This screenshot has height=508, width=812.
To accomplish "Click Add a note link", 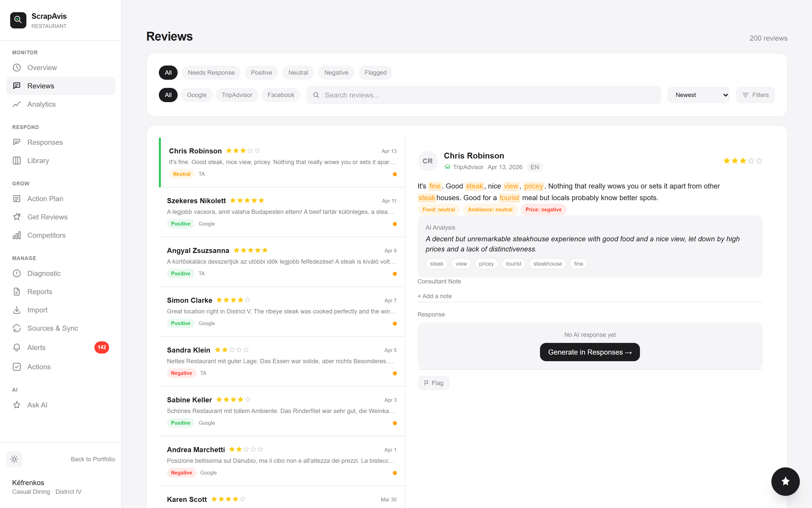I will click(x=434, y=296).
